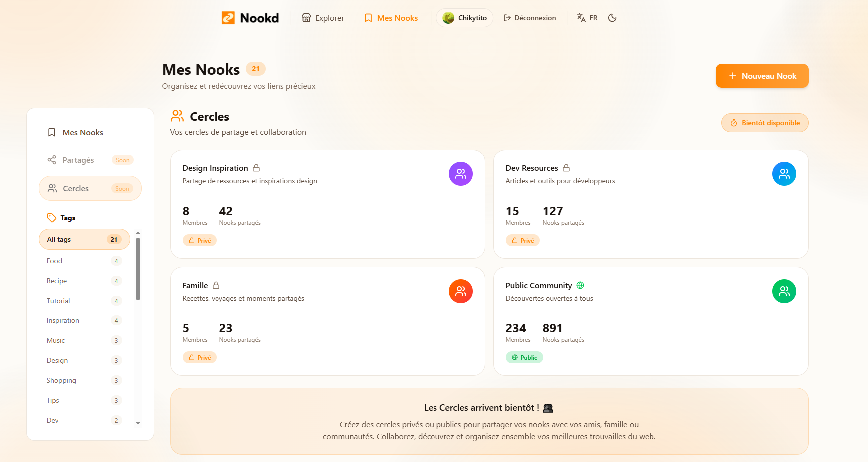Switch to the Mes Nooks tab

coord(391,17)
